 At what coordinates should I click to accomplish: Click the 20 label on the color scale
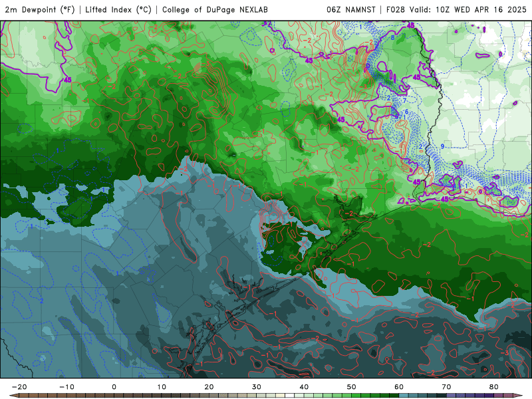coord(209,387)
